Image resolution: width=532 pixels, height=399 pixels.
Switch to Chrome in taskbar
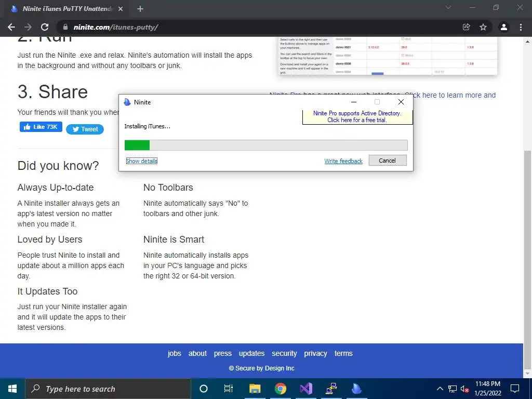280,389
